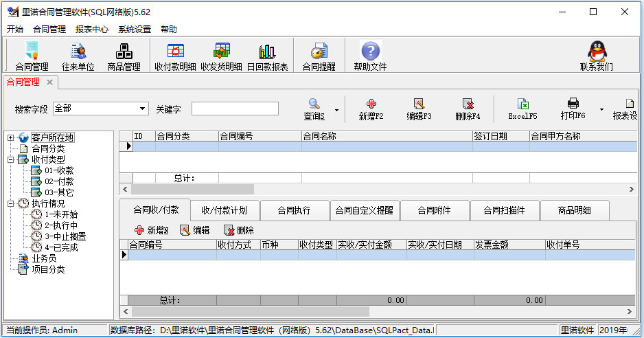The height and width of the screenshot is (338, 644).
Task: Open the 搜索字段 combo box
Action: [101, 109]
